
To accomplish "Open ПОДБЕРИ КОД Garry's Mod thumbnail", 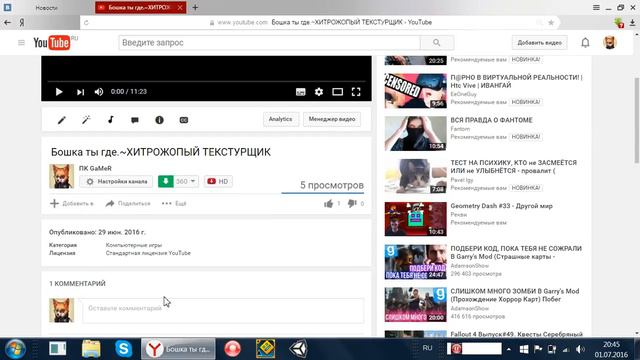I will click(x=416, y=262).
